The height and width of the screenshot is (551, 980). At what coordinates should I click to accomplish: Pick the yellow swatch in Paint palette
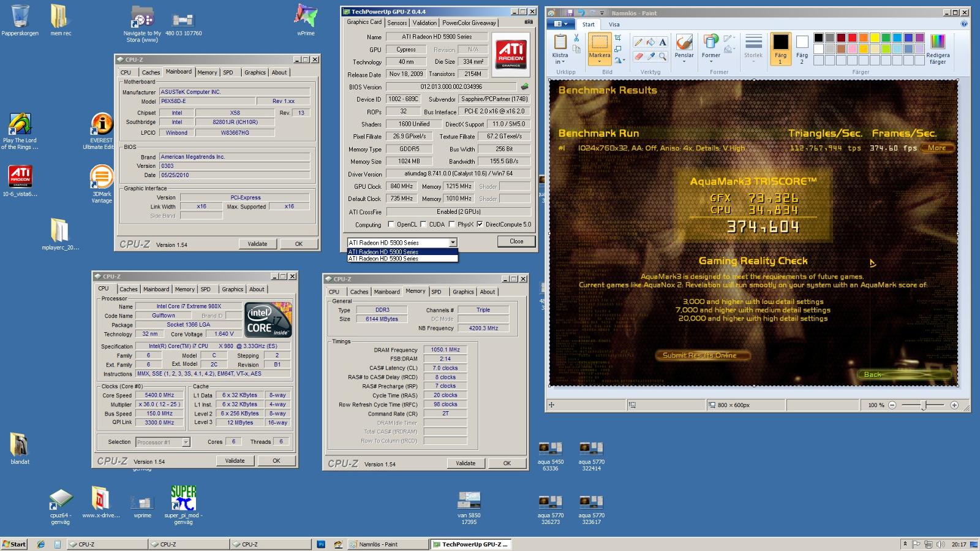(875, 38)
